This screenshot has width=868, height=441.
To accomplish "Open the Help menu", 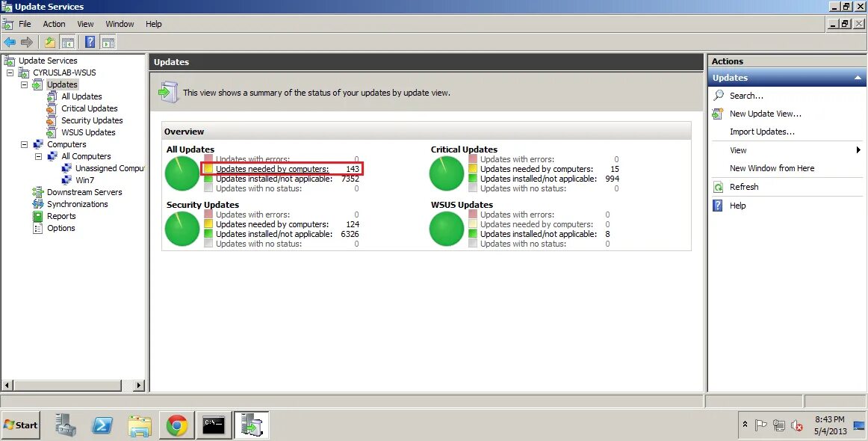I will (x=153, y=24).
